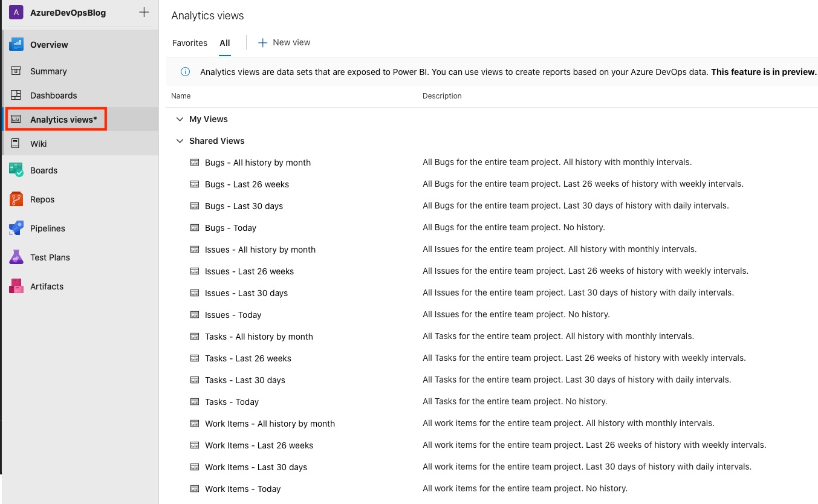This screenshot has width=818, height=504.
Task: Click description 'All Tasks for the entire team project. No history.'
Action: [515, 402]
